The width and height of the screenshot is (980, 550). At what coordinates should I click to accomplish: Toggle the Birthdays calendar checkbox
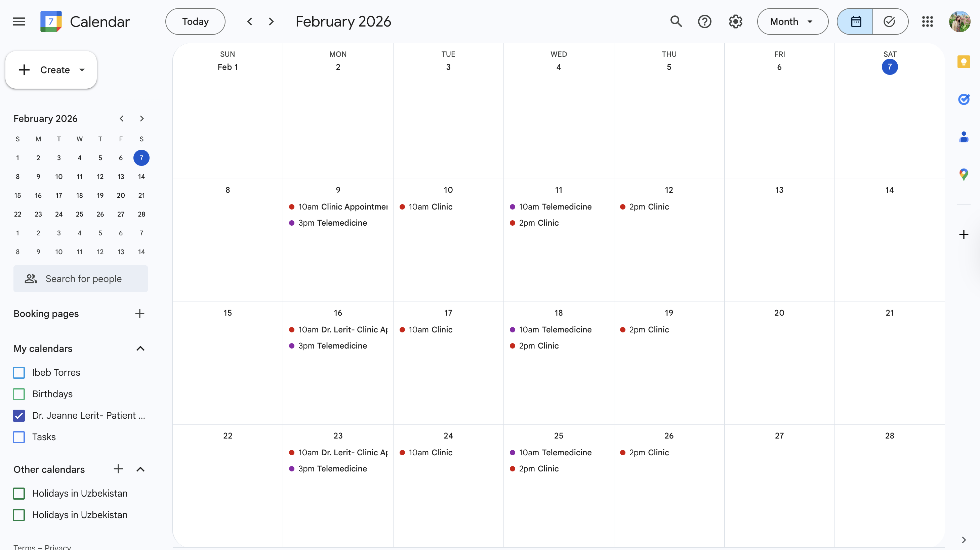[x=18, y=394]
